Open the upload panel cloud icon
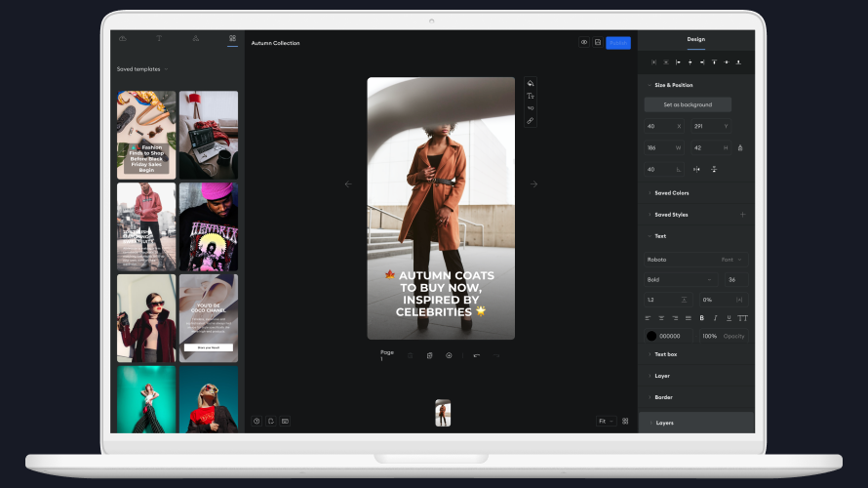Screen dimensions: 868x488 [x=123, y=39]
